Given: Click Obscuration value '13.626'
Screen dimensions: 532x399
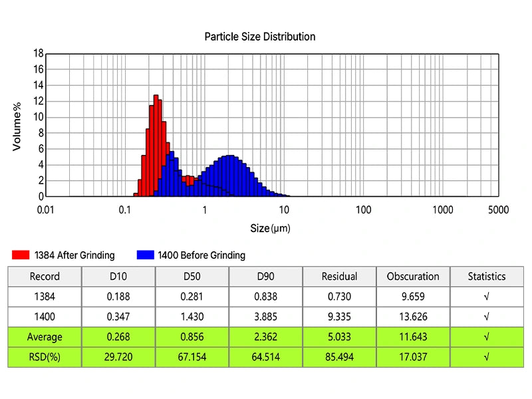Looking at the screenshot, I should point(413,317).
